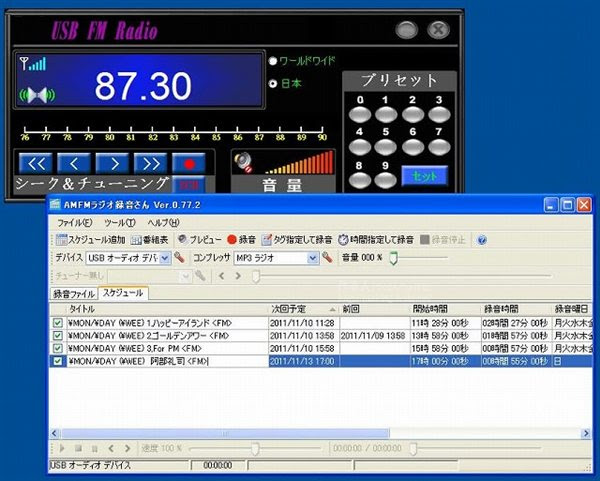Image resolution: width=600 pixels, height=481 pixels.
Task: Open the ファイル(F) menu
Action: point(74,223)
